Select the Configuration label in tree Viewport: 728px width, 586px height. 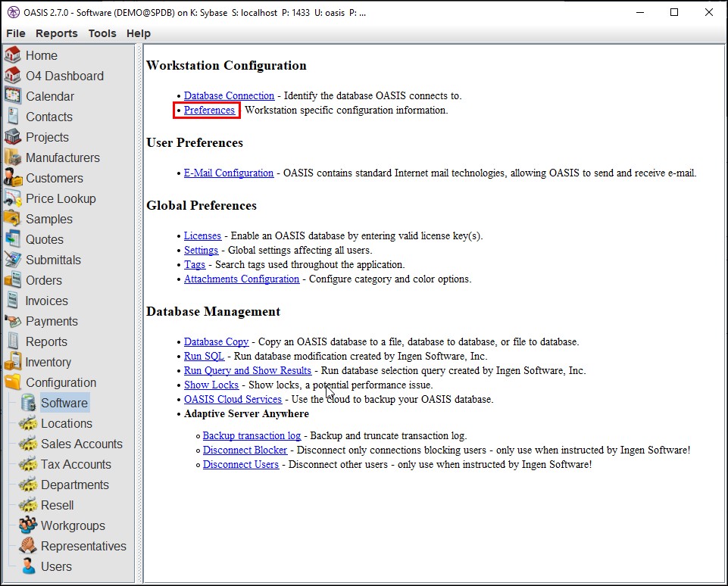pyautogui.click(x=61, y=382)
